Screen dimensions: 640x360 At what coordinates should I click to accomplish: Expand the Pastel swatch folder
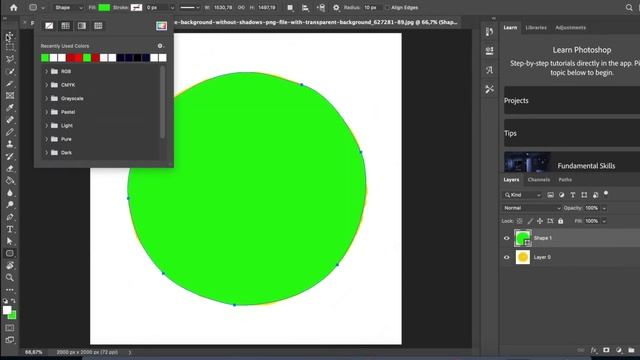46,112
